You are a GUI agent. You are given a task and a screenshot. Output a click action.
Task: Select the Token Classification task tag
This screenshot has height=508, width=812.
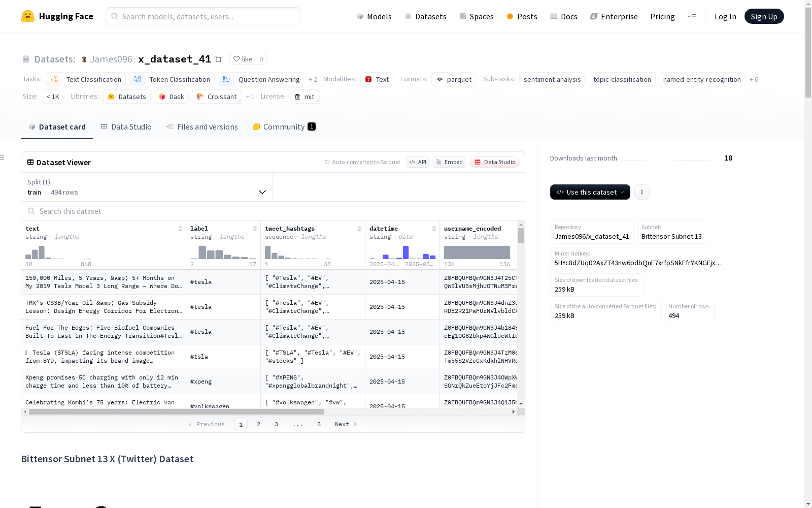173,79
